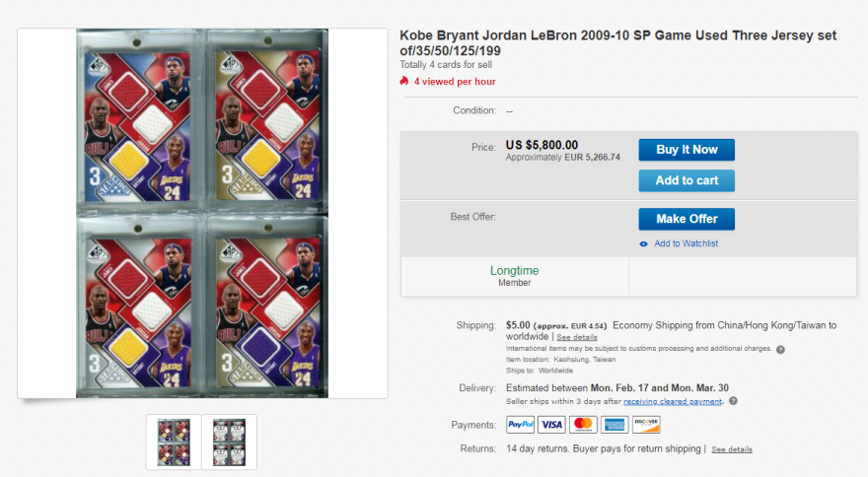The height and width of the screenshot is (477, 868).
Task: Click the customs charges help icon
Action: coord(780,349)
